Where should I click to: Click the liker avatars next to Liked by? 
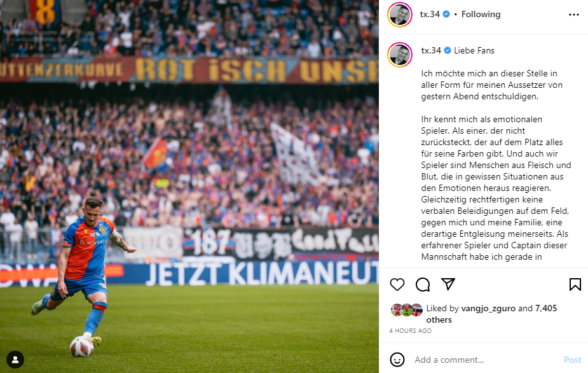coord(406,310)
